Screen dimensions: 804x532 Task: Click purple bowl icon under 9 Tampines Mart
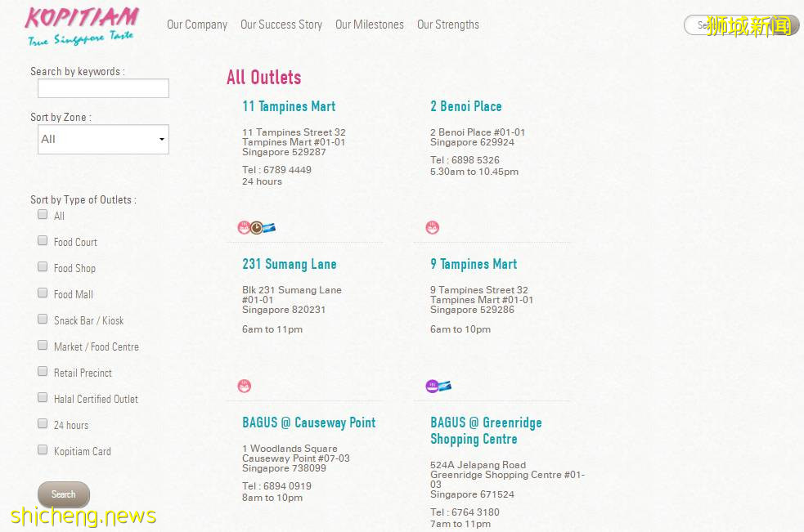(x=432, y=386)
